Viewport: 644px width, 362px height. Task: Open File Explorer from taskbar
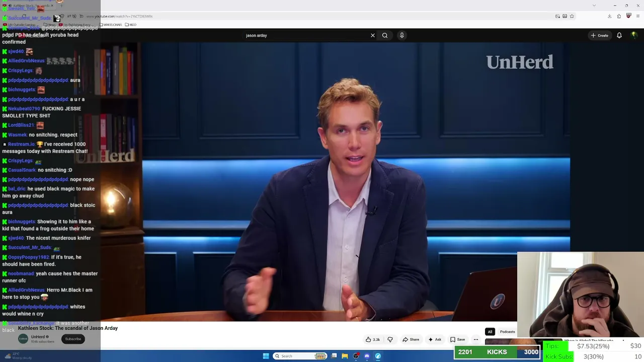tap(345, 356)
